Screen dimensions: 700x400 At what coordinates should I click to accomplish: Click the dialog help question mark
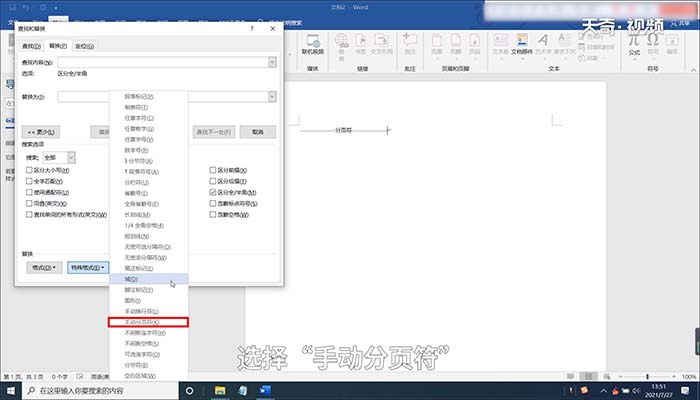[252, 28]
